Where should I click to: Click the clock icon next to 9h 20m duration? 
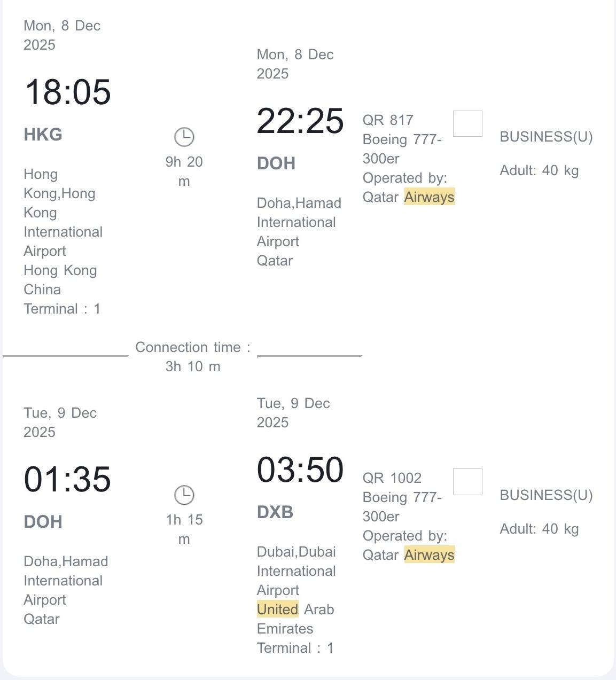coord(184,137)
